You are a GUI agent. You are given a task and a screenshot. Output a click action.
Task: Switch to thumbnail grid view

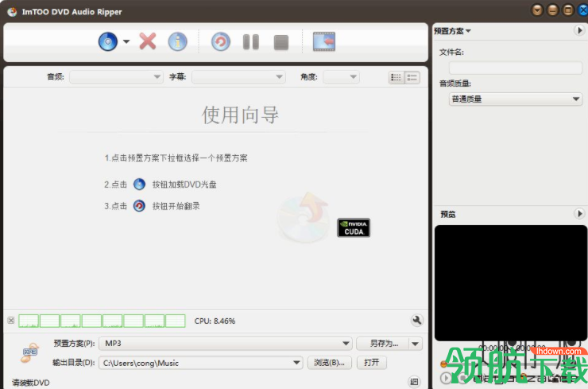[x=396, y=78]
